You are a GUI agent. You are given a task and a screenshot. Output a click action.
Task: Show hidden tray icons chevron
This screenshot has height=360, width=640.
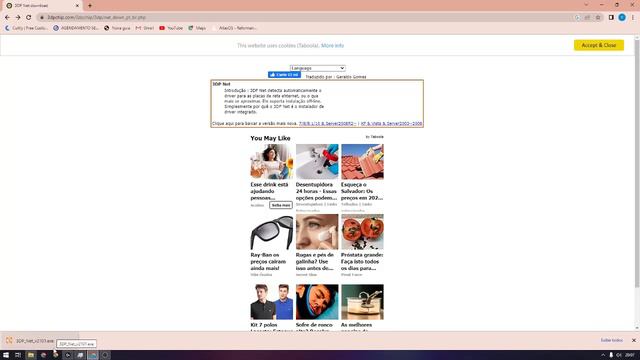(603, 355)
